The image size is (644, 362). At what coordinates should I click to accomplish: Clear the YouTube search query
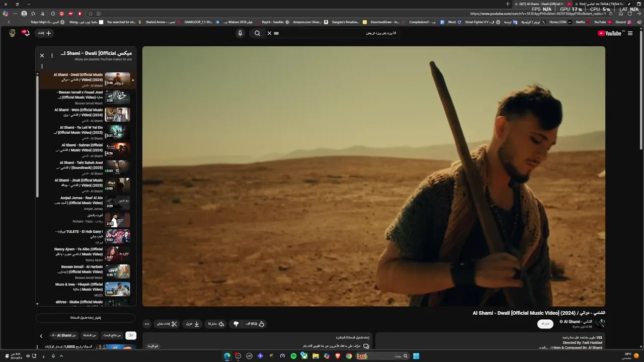click(x=269, y=33)
